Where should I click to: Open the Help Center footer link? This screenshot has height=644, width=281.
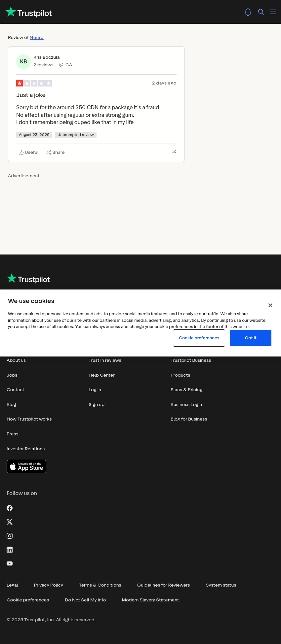pos(101,375)
